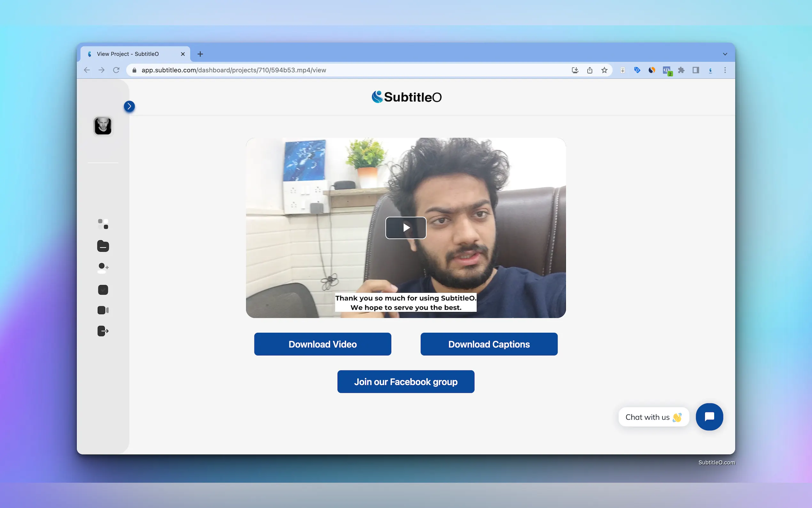Toggle the browser side panel icon
The width and height of the screenshot is (812, 508).
[x=696, y=70]
